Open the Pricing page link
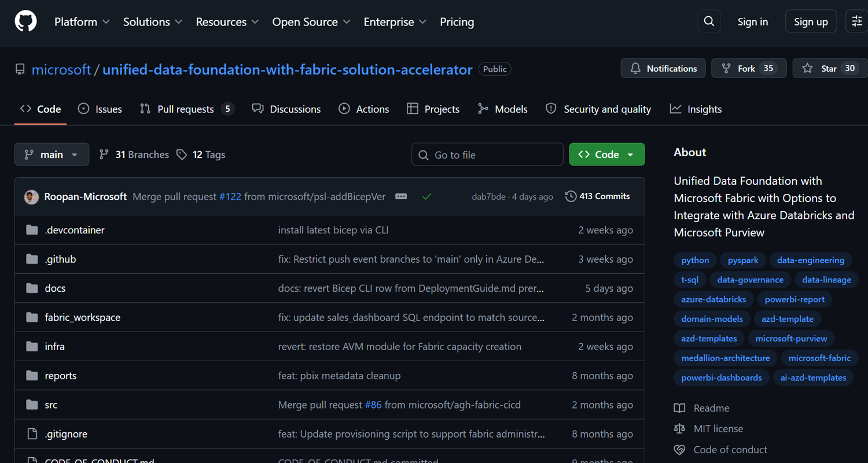 (457, 22)
